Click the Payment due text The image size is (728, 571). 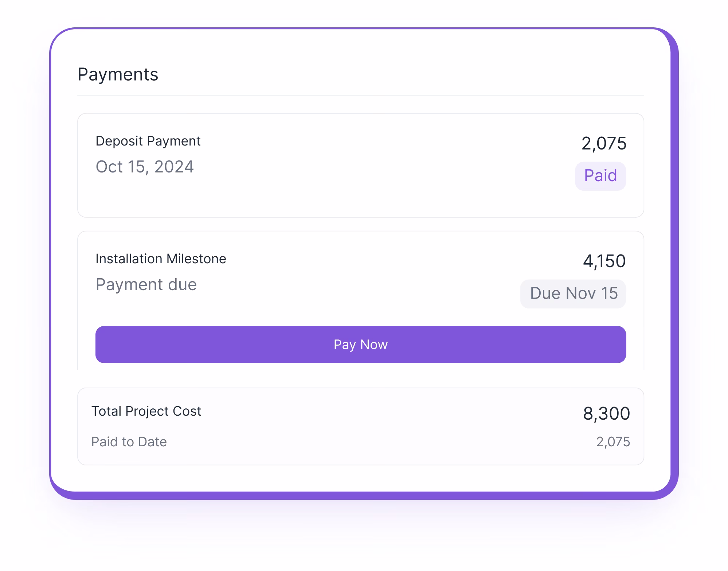tap(146, 284)
